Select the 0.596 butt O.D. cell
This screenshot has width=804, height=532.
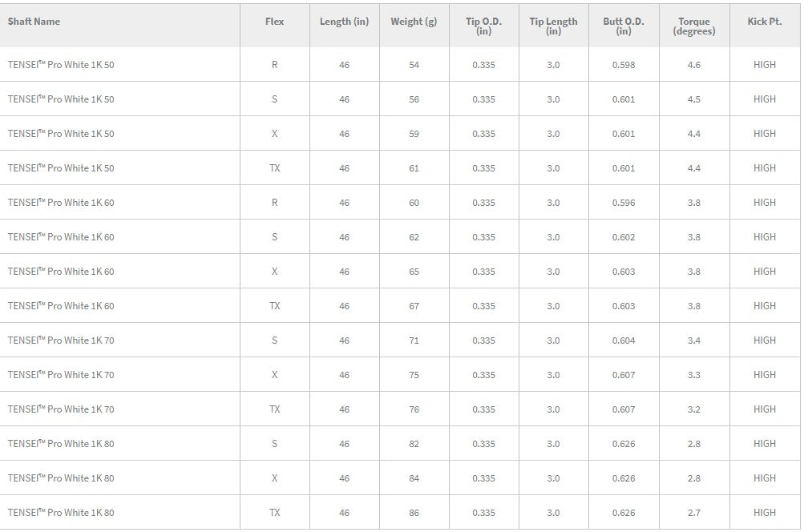tap(623, 203)
